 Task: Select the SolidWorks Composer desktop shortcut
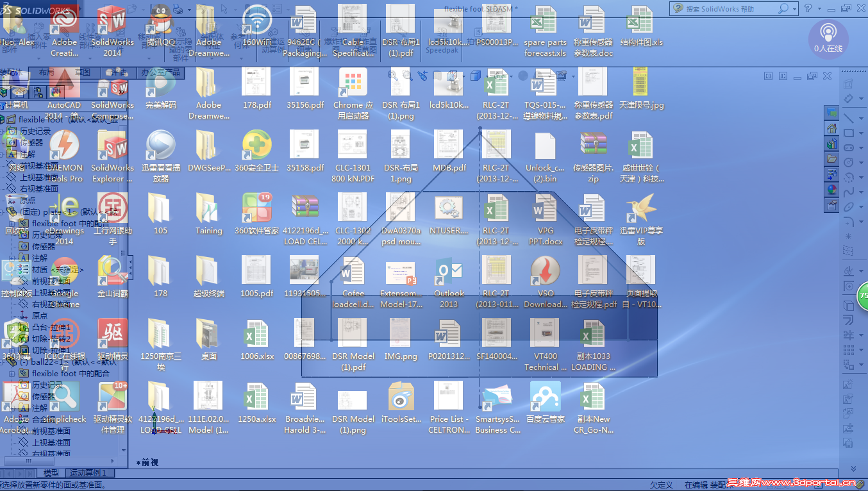click(x=112, y=94)
